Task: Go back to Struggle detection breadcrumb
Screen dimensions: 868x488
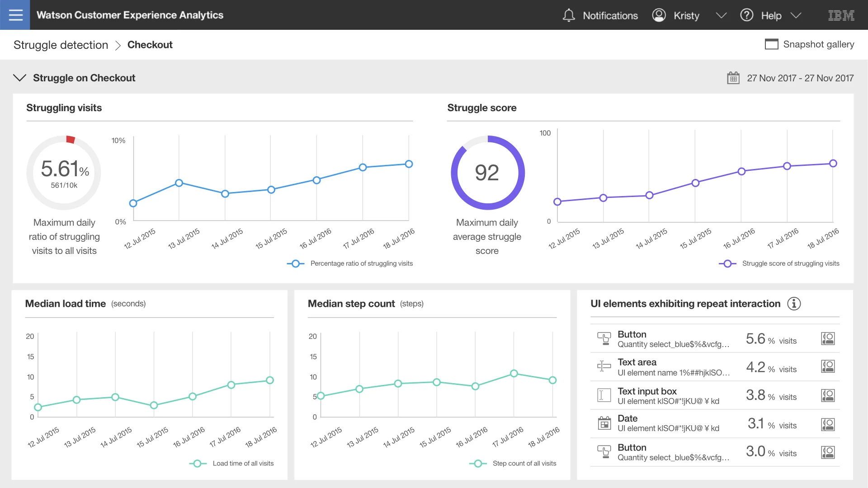Action: tap(61, 45)
